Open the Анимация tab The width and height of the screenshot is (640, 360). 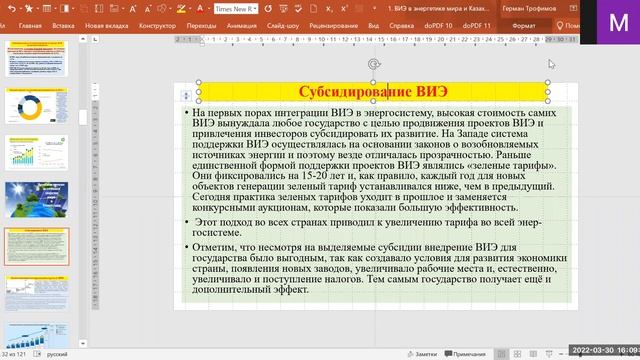coord(242,26)
